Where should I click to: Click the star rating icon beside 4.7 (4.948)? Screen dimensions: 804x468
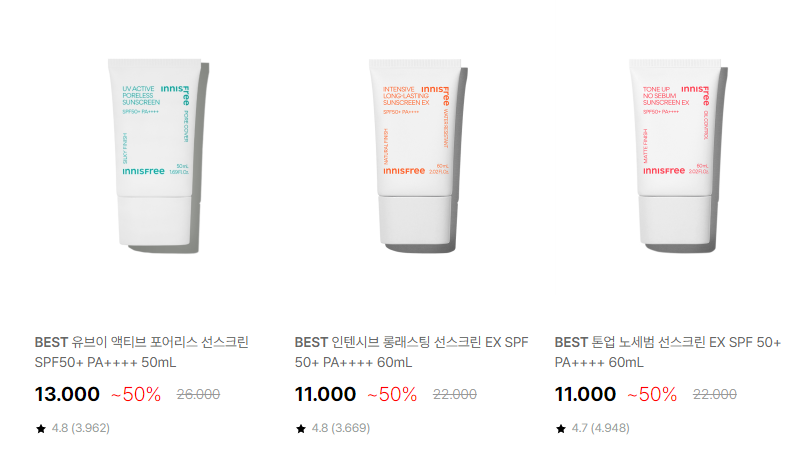tap(561, 429)
